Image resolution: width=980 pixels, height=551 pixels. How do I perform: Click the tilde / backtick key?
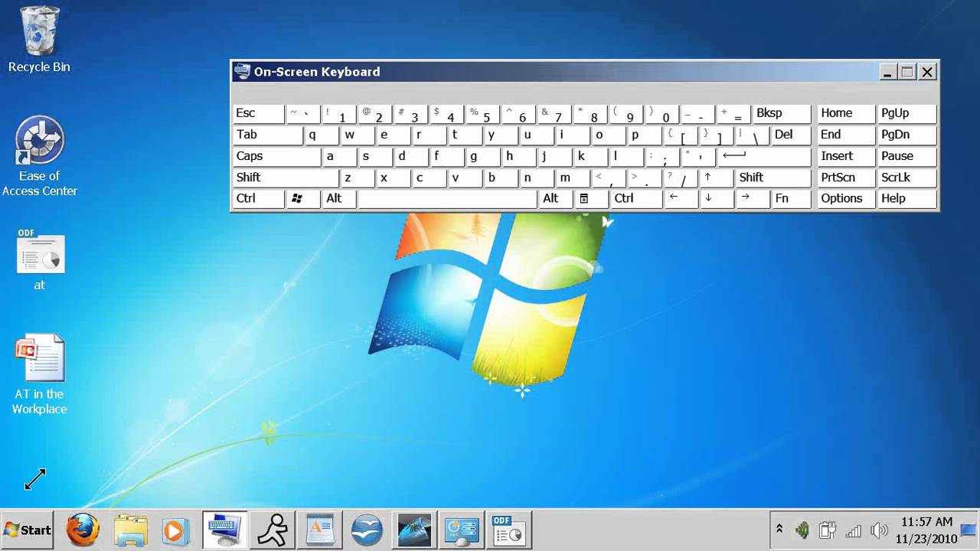pyautogui.click(x=304, y=113)
